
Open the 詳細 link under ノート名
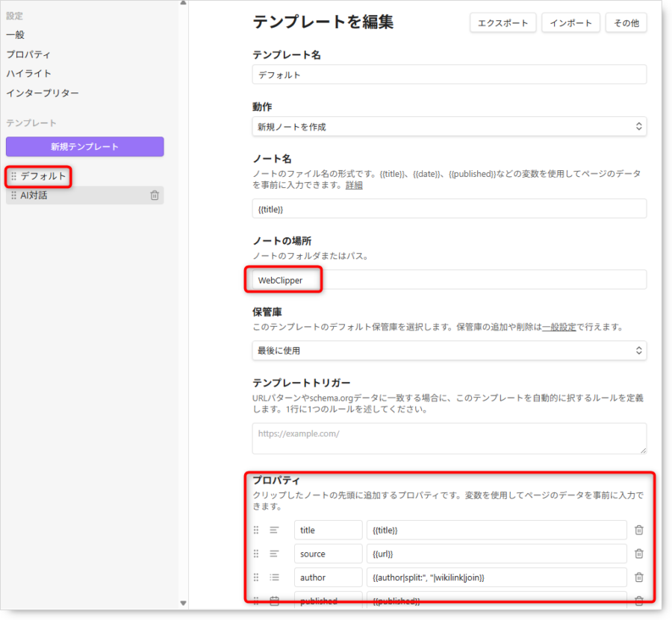[354, 185]
